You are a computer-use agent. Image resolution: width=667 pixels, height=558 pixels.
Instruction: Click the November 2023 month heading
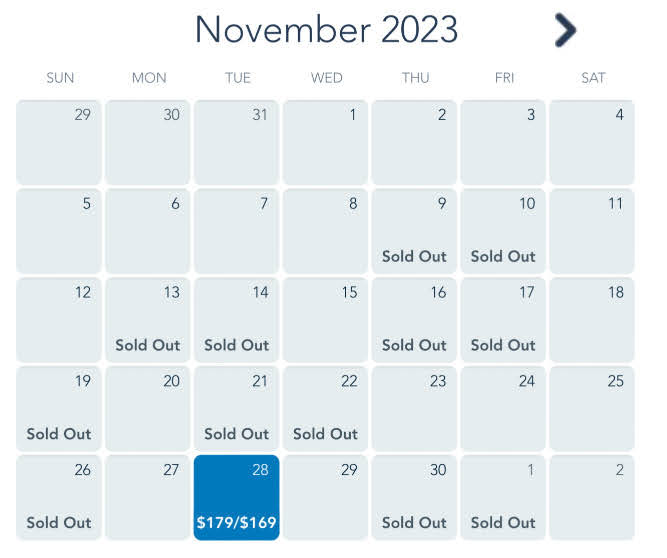pos(326,30)
